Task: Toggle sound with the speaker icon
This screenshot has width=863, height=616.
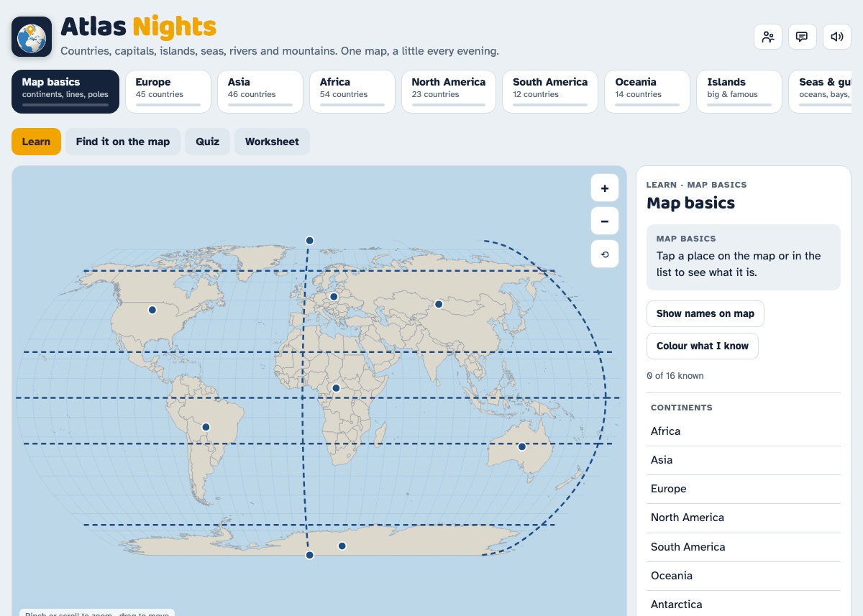Action: pyautogui.click(x=837, y=37)
